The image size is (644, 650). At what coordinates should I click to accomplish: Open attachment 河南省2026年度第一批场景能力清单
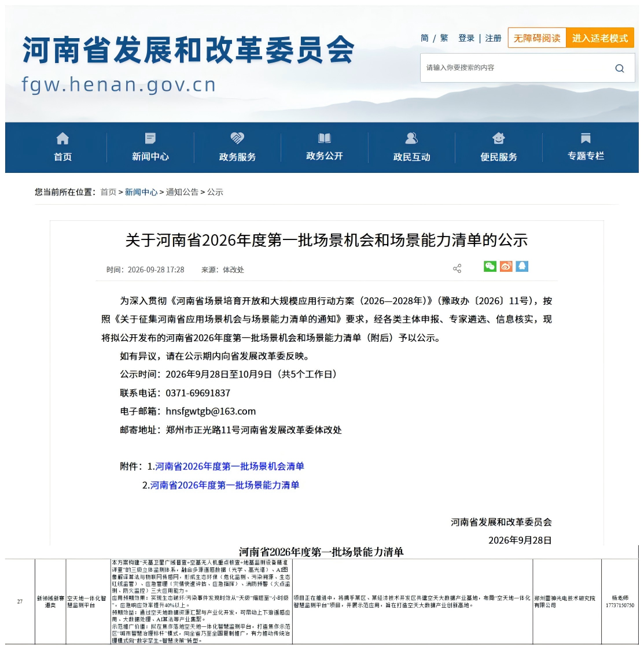pos(225,485)
